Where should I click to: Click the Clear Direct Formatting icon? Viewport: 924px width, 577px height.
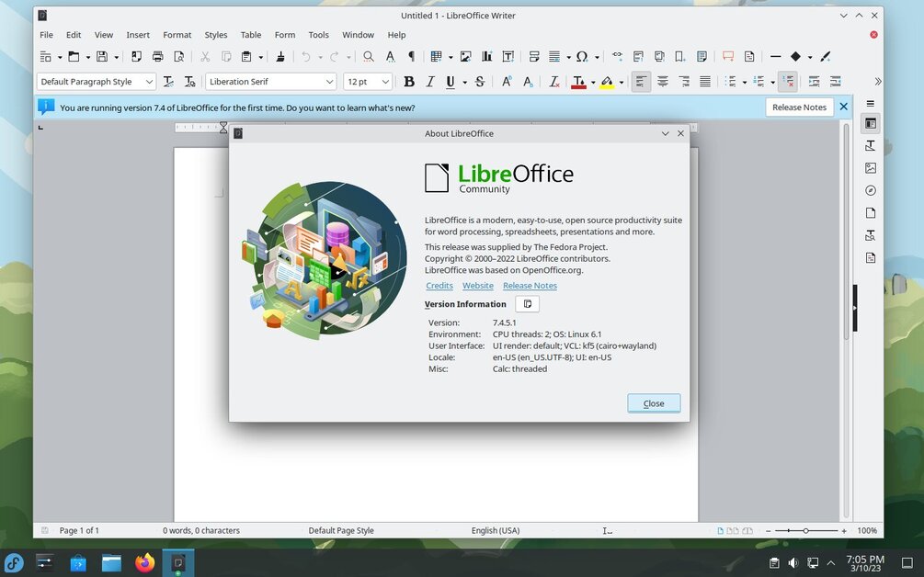[x=553, y=82]
